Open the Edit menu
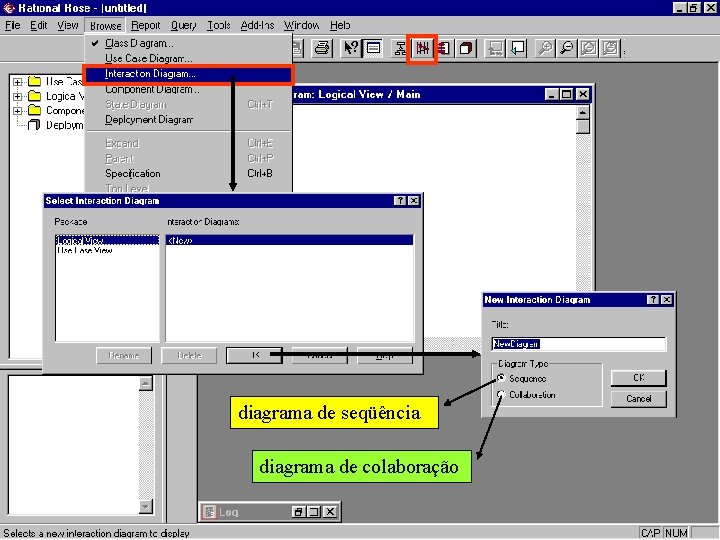720x540 pixels. (39, 25)
